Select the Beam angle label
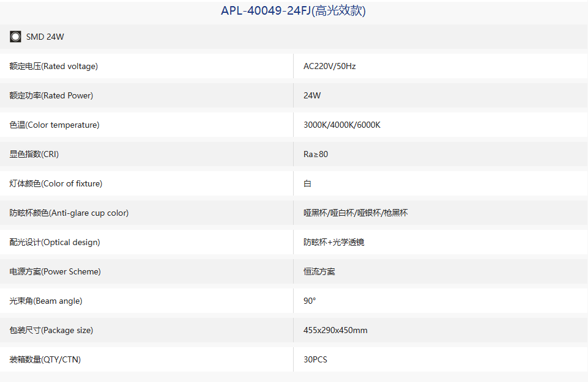This screenshot has height=382, width=588. coord(46,301)
